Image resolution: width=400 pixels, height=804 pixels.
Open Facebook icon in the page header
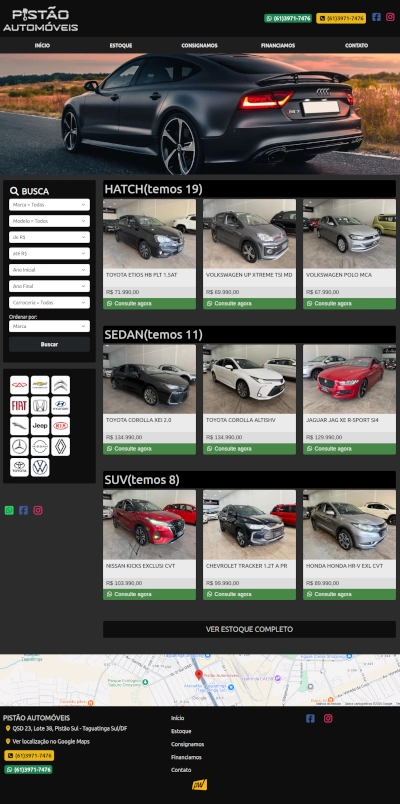click(376, 17)
